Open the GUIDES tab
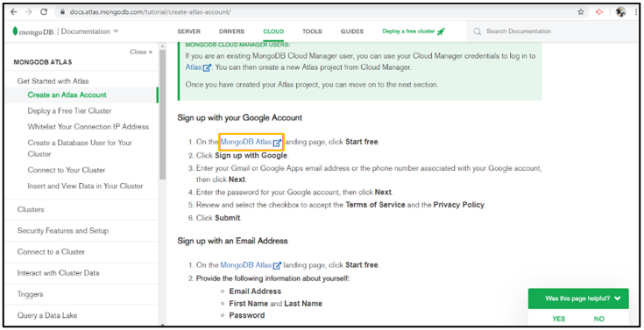The height and width of the screenshot is (330, 644). tap(352, 32)
